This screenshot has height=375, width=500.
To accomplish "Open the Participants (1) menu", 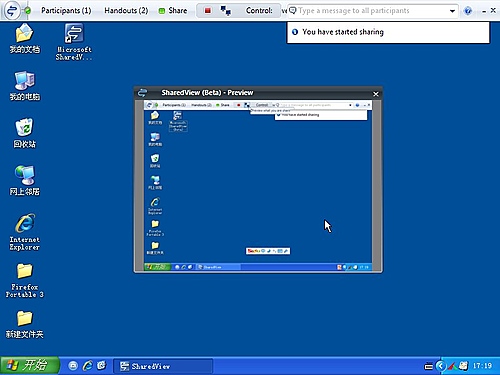I will point(66,10).
